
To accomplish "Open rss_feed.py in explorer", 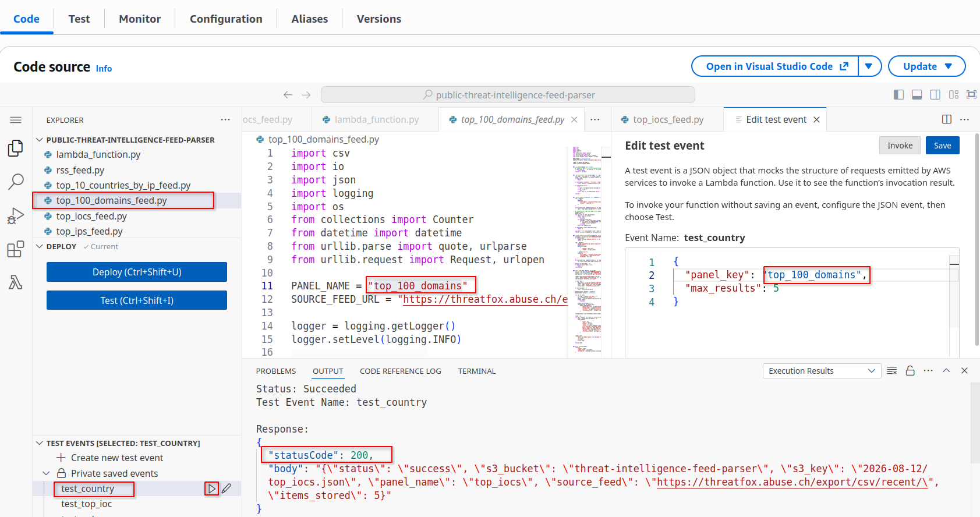I will pyautogui.click(x=80, y=170).
